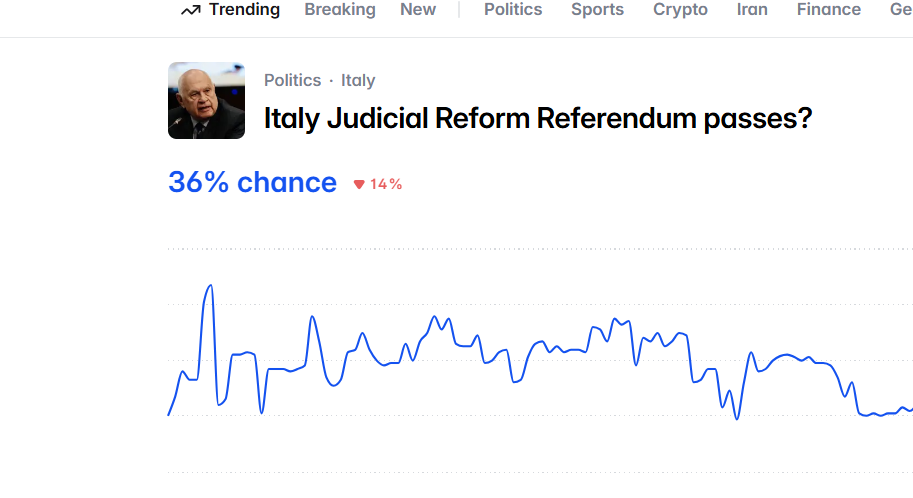Open the Italy tag link

coord(358,80)
